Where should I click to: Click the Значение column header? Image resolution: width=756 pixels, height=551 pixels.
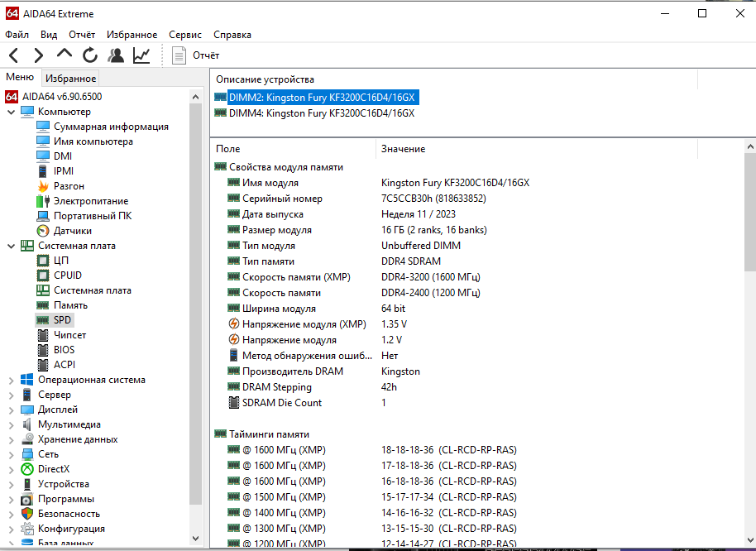[x=403, y=149]
